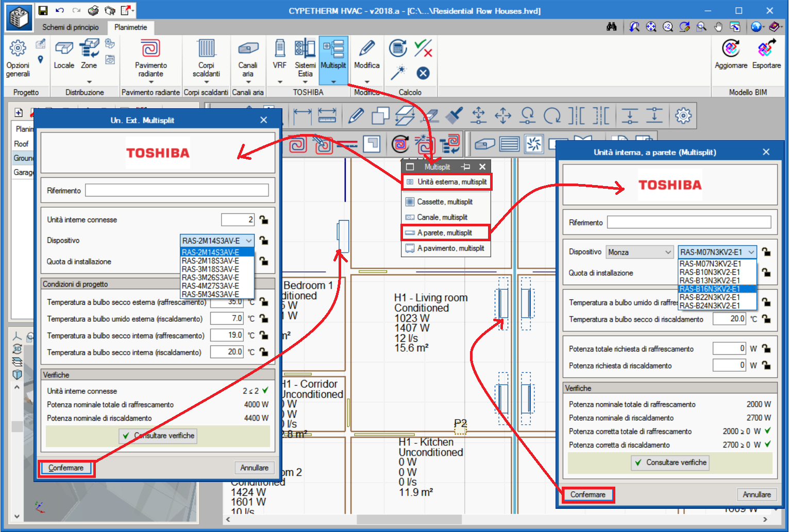Select the Locale tool
This screenshot has width=789, height=532.
tap(64, 55)
